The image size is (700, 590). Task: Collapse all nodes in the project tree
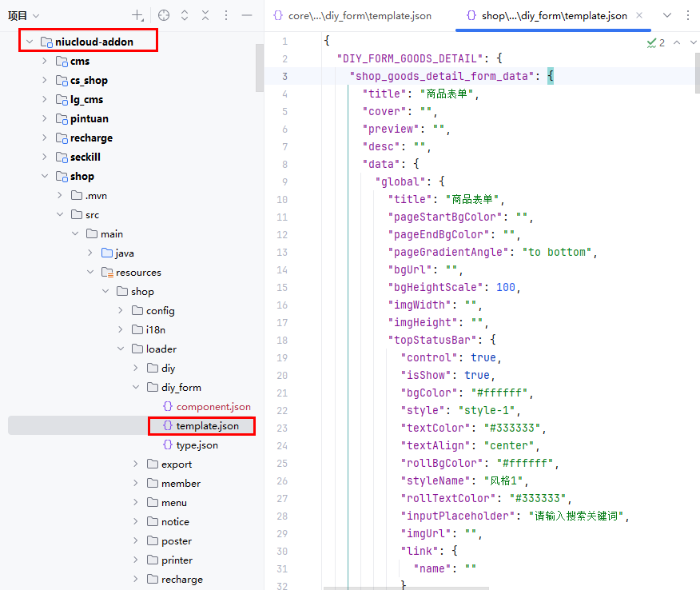tap(205, 15)
